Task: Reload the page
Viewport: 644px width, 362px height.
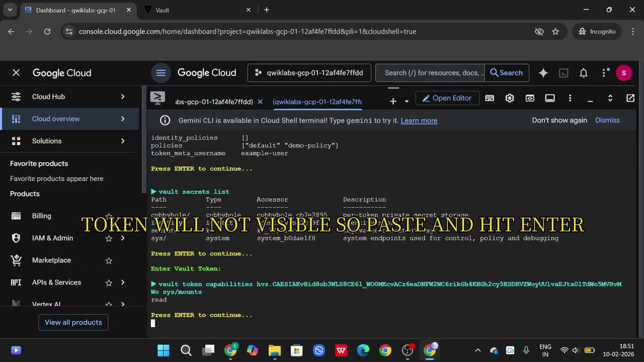Action: pyautogui.click(x=47, y=32)
